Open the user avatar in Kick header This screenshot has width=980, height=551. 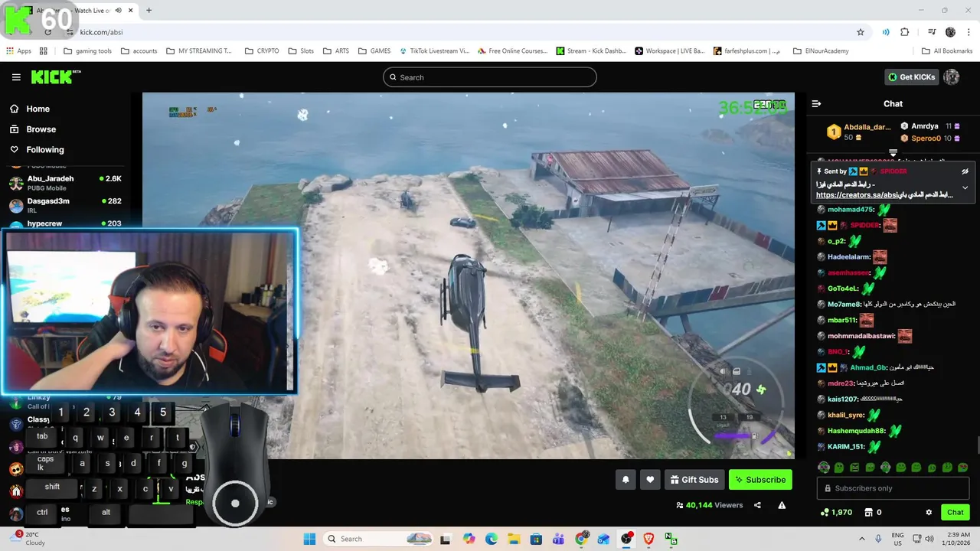(952, 77)
